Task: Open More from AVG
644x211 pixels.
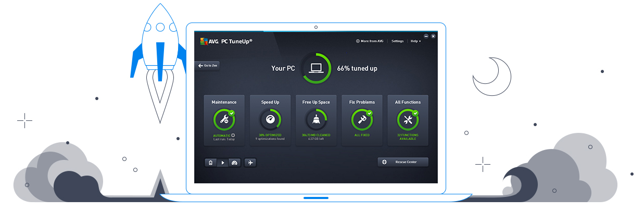Action: coord(370,41)
